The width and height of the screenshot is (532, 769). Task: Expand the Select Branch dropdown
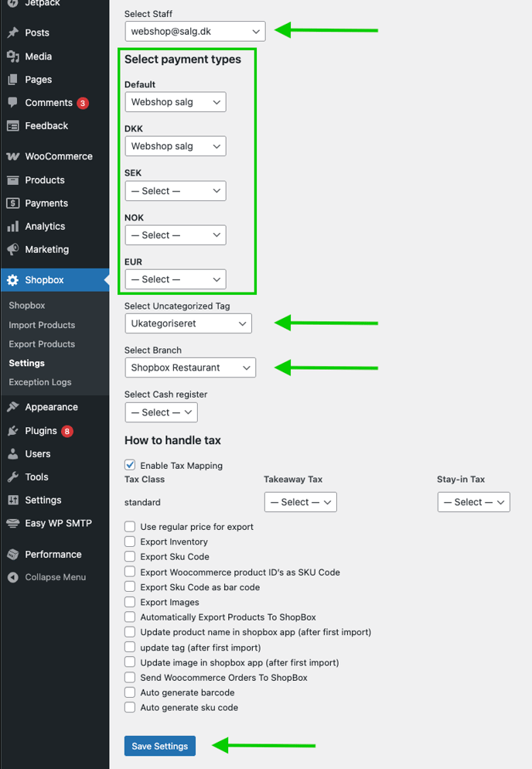(190, 367)
